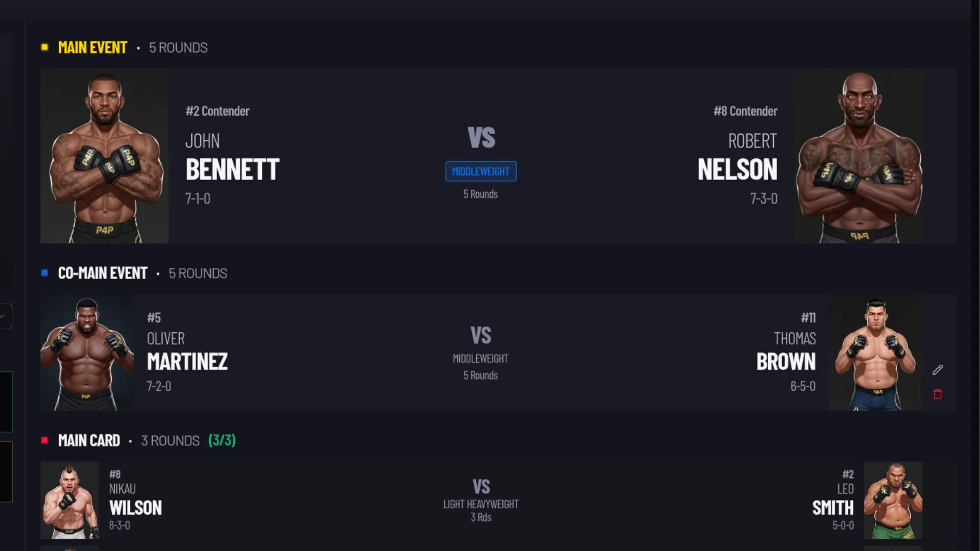Click the green (3/3) main card counter

(x=222, y=441)
